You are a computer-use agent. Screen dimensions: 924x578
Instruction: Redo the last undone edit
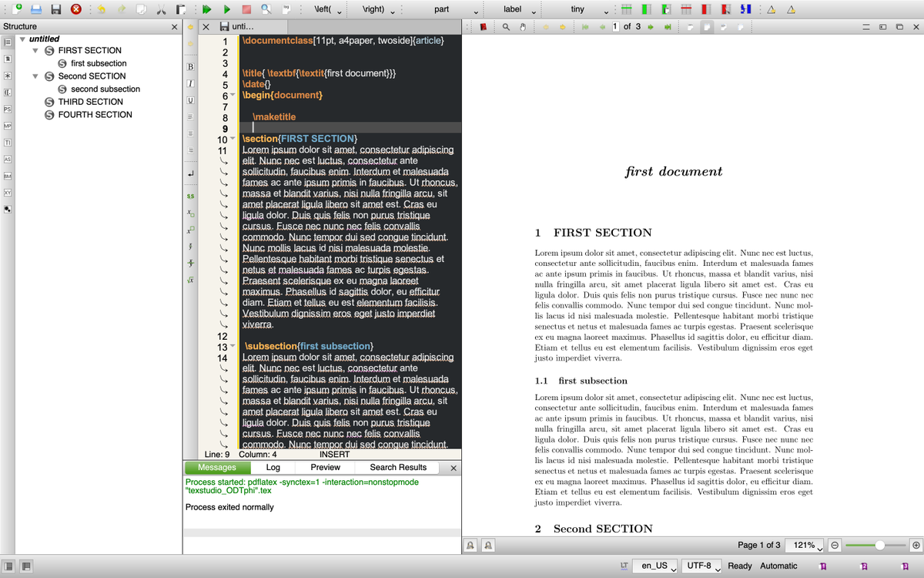[122, 9]
